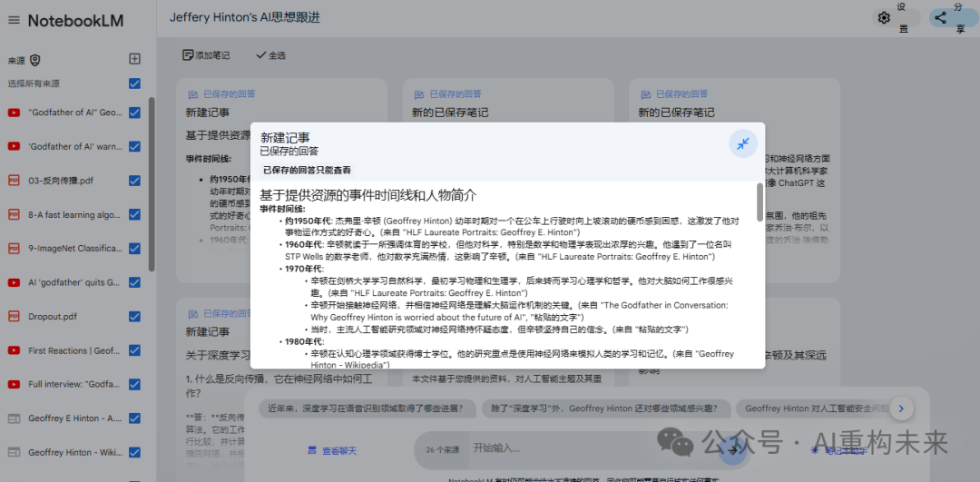Click the YouTube icon for Full interview: "Godfa...

[x=13, y=384]
